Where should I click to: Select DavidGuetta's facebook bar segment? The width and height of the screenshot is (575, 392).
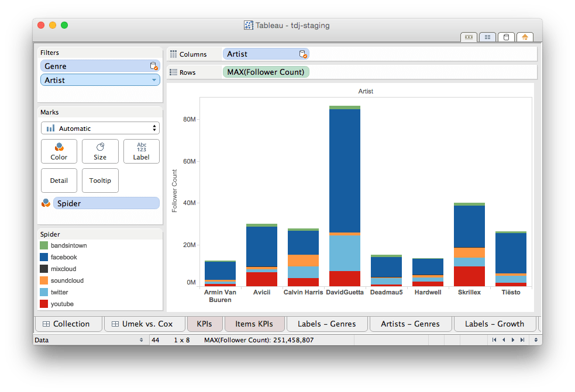[x=345, y=171]
